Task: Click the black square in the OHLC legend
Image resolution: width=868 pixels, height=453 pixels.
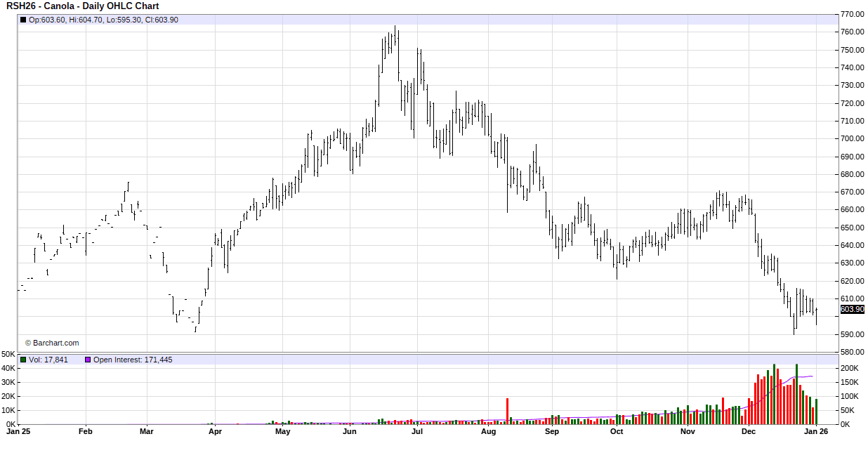Action: pyautogui.click(x=23, y=19)
